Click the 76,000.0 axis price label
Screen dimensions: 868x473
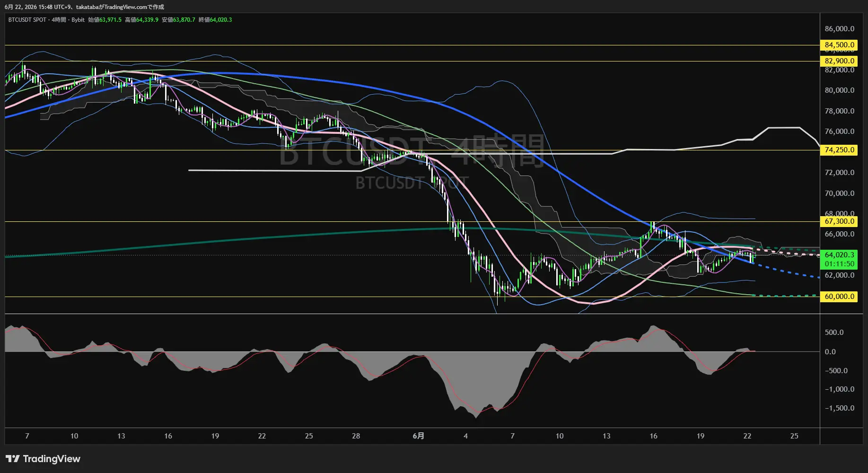839,131
